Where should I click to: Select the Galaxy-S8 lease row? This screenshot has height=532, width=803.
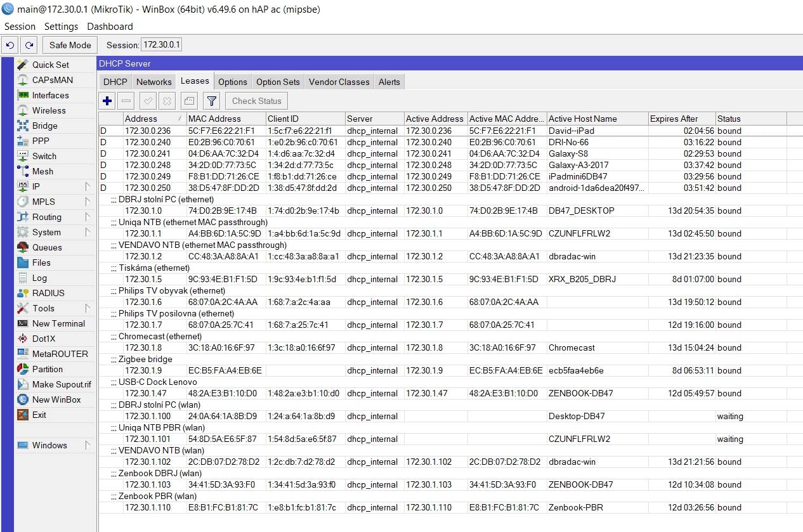pos(450,153)
